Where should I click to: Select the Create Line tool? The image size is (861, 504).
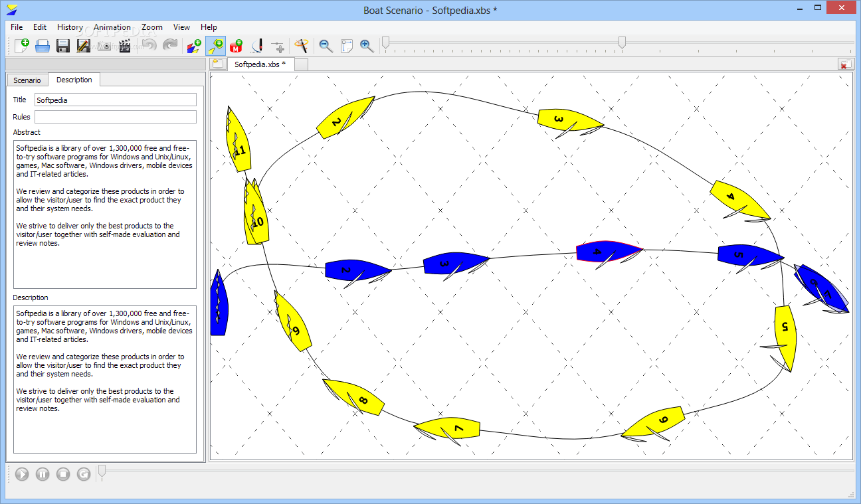257,46
